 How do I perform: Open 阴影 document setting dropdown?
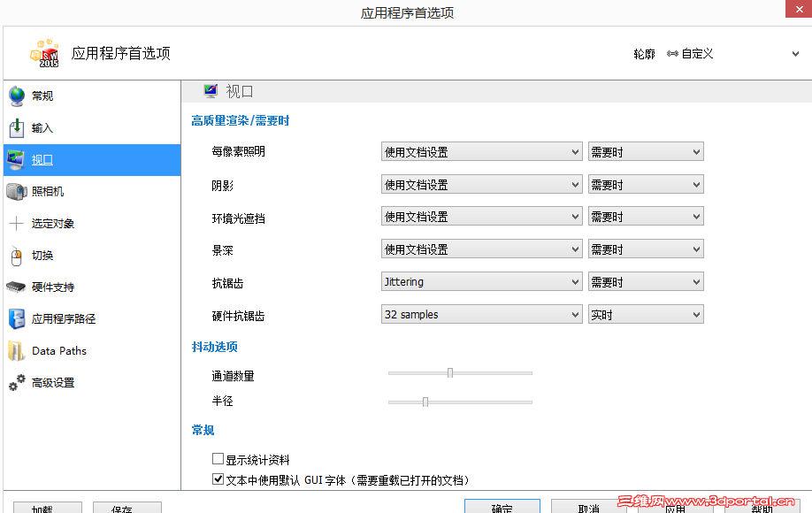tap(481, 184)
